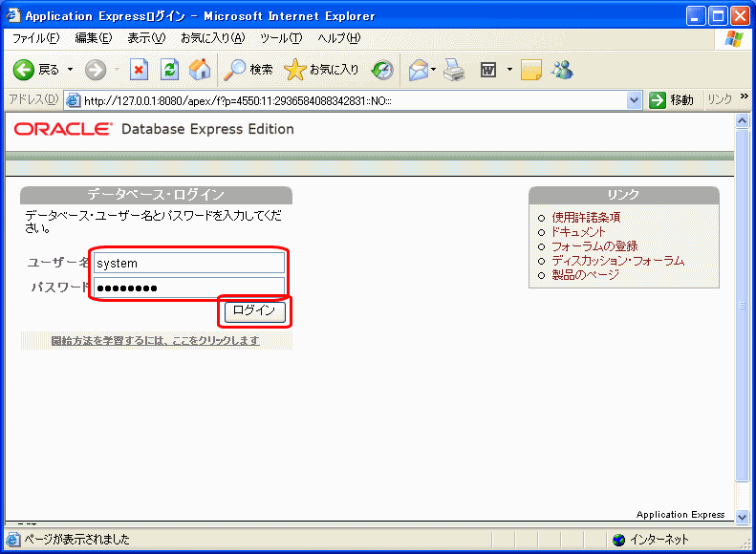Expand the Edit with Word dropdown arrow
This screenshot has height=554, width=756.
(509, 70)
